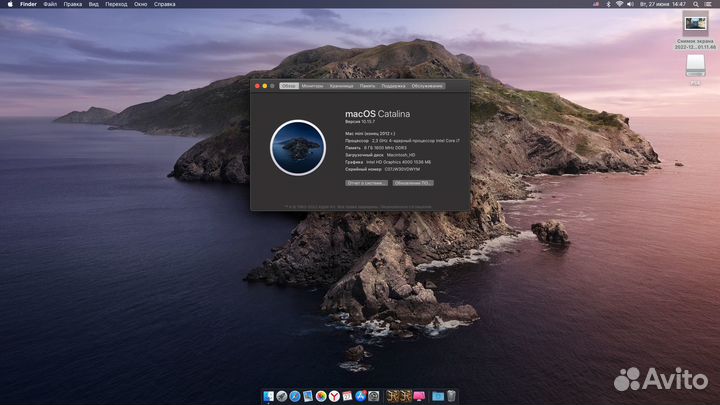Click the Mac mini model line
Image resolution: width=720 pixels, height=405 pixels.
tap(370, 134)
